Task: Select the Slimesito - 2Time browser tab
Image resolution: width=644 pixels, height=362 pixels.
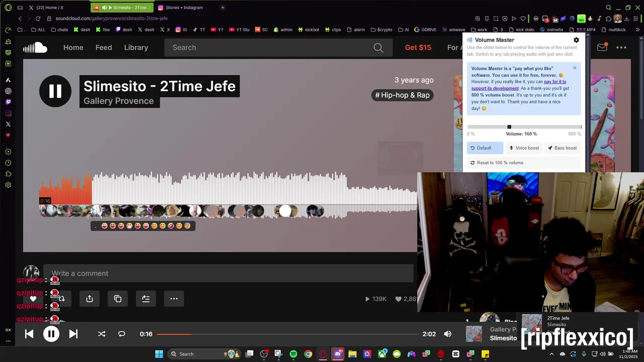Action: 121,8
